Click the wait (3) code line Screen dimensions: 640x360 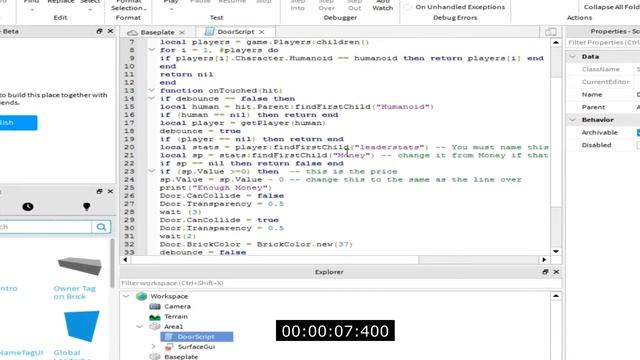180,212
